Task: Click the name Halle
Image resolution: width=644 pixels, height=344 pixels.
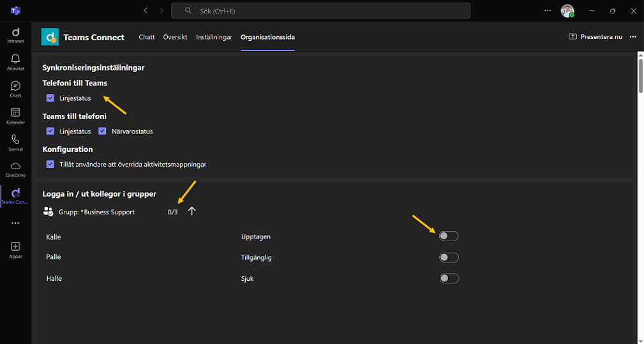Action: [x=54, y=278]
